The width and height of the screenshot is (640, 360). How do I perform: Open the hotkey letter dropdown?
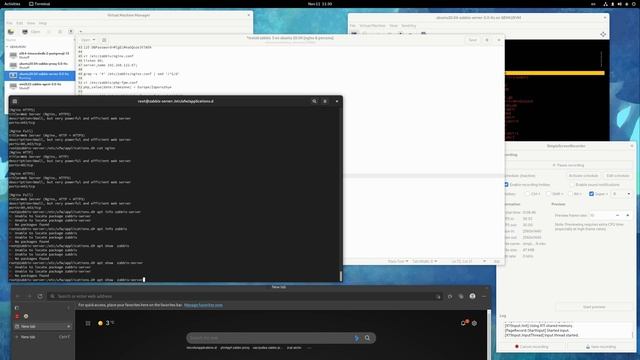[x=622, y=194]
